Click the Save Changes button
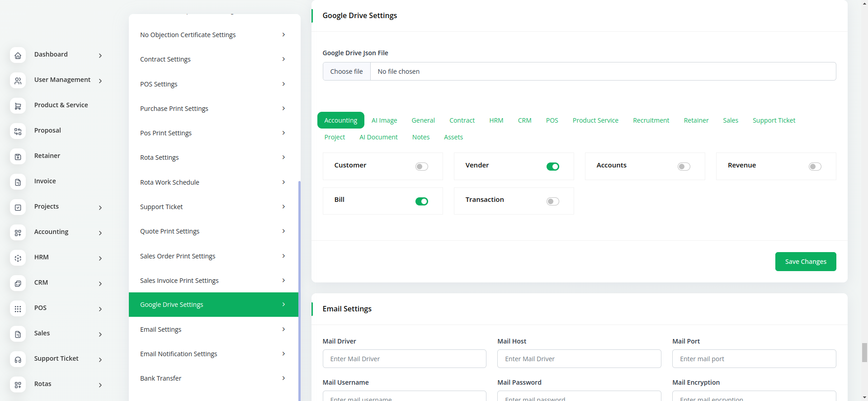Viewport: 868px width, 401px height. 805,262
